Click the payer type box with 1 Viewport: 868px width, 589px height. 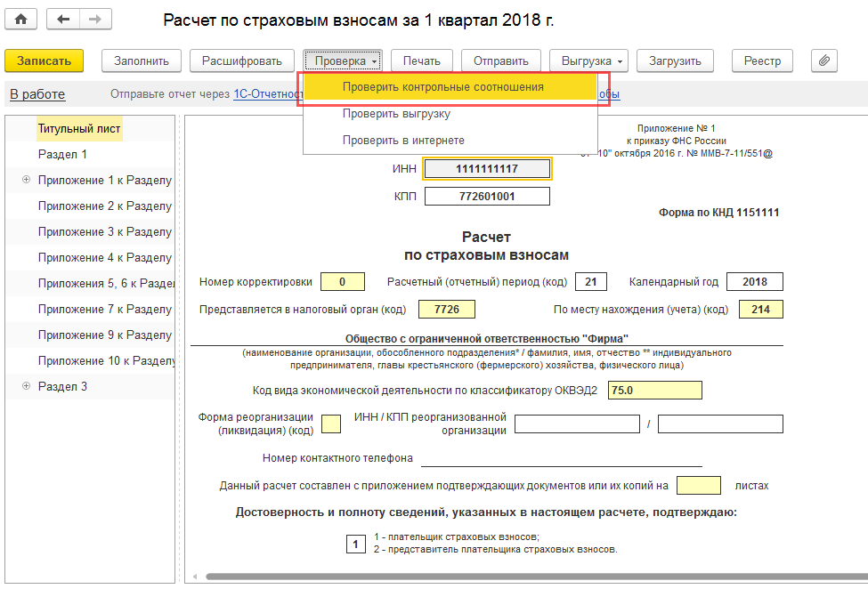pos(355,545)
